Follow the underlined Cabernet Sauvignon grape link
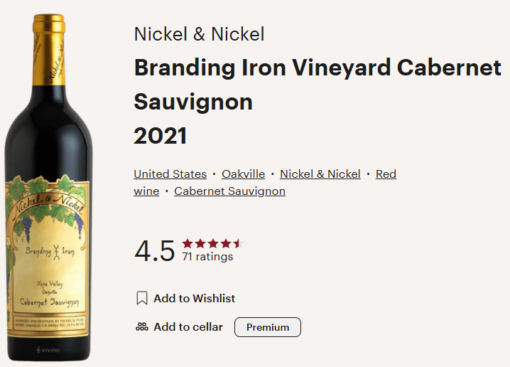Image resolution: width=510 pixels, height=367 pixels. tap(230, 191)
